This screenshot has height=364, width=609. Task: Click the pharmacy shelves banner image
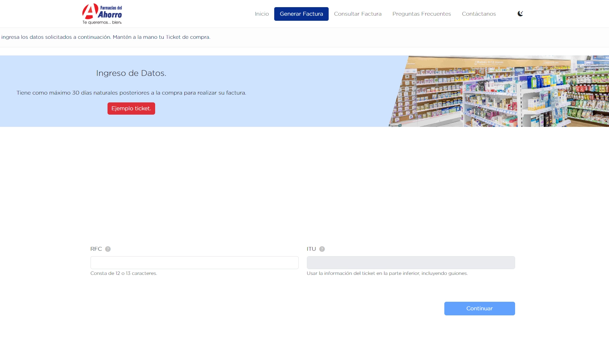click(x=493, y=91)
